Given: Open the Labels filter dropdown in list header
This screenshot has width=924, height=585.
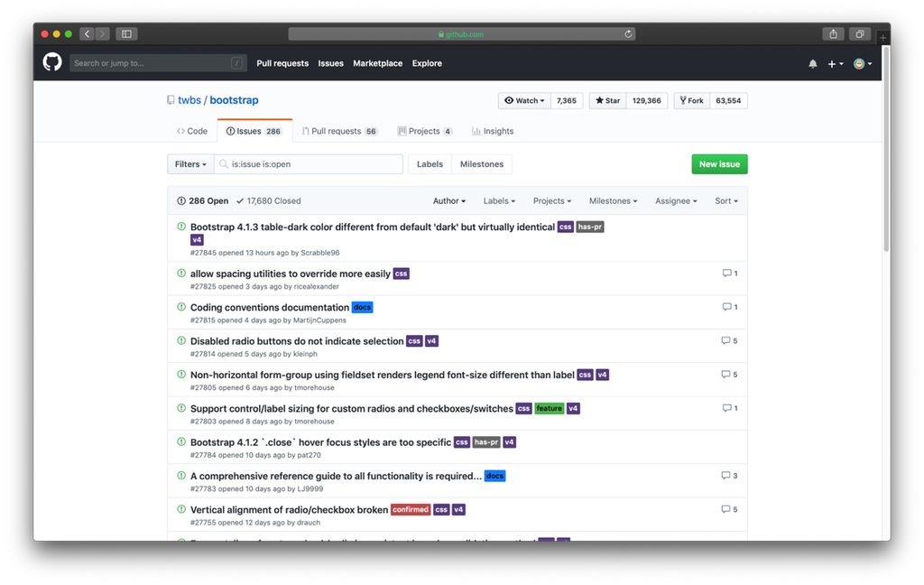Looking at the screenshot, I should coord(499,200).
